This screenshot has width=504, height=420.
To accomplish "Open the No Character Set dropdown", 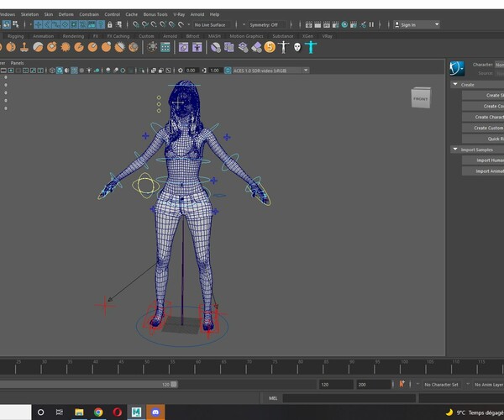I will click(x=443, y=385).
